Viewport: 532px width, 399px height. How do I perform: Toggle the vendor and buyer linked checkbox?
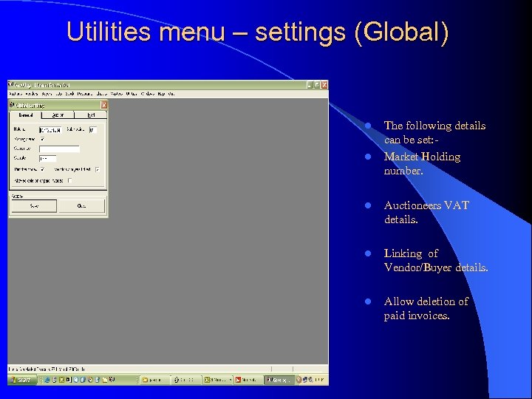[98, 169]
